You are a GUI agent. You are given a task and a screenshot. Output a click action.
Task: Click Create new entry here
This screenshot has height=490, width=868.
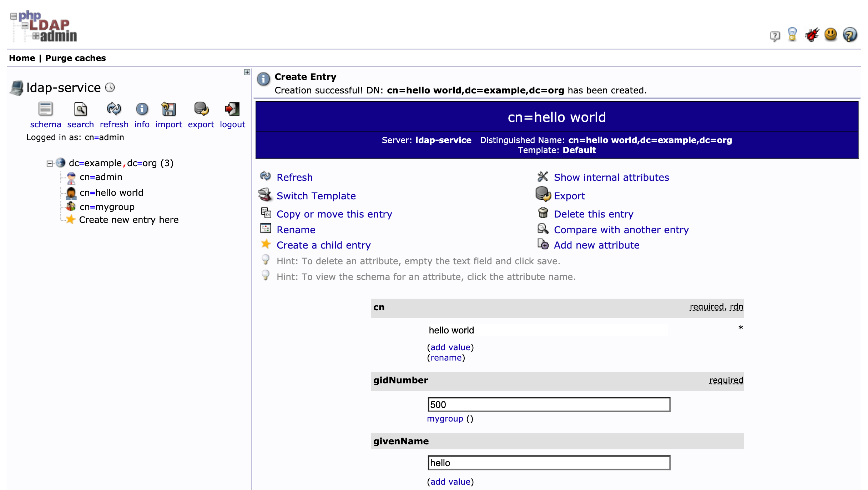pos(129,220)
